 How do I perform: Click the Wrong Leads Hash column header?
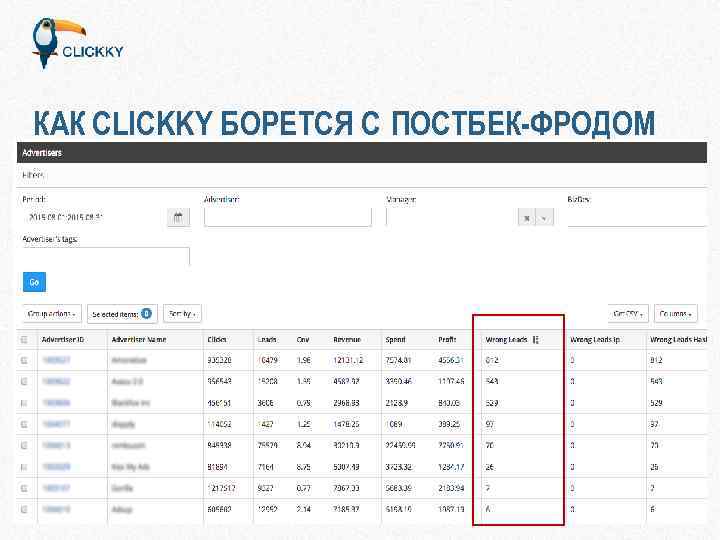pyautogui.click(x=679, y=340)
